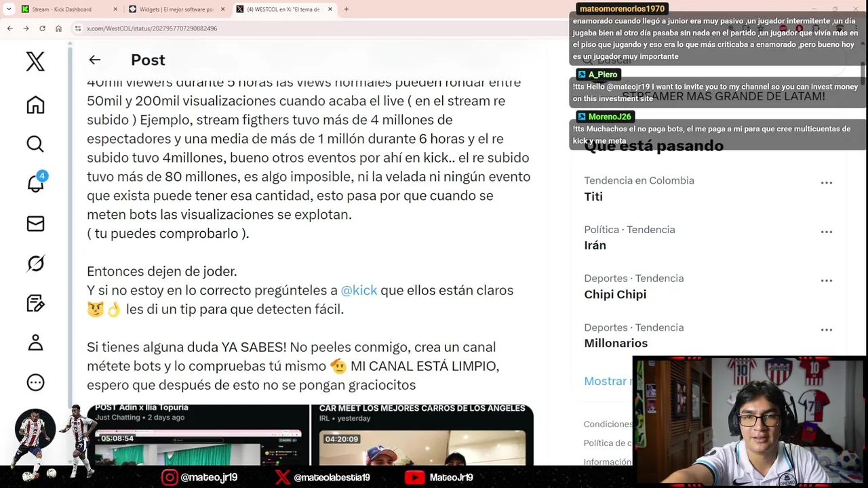Click the 'Tendencia en Colombia' label

(x=639, y=180)
